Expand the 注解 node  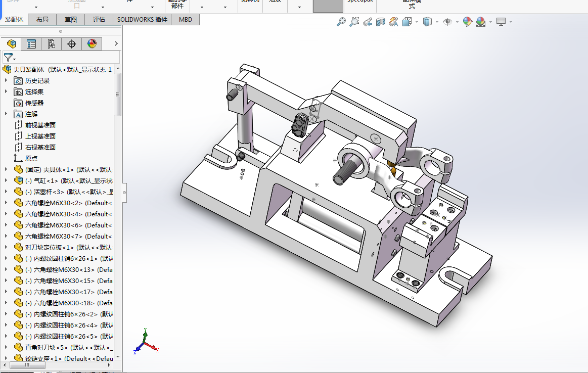tap(6, 114)
